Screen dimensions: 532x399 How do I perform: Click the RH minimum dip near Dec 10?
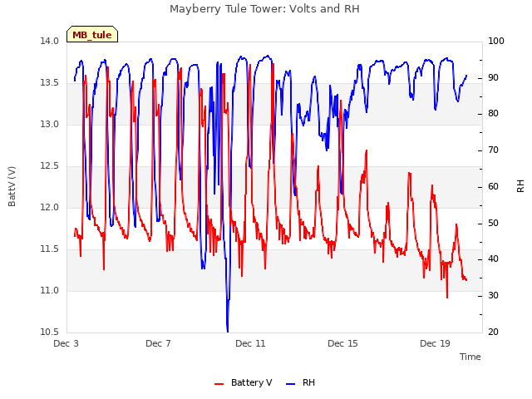tap(227, 331)
